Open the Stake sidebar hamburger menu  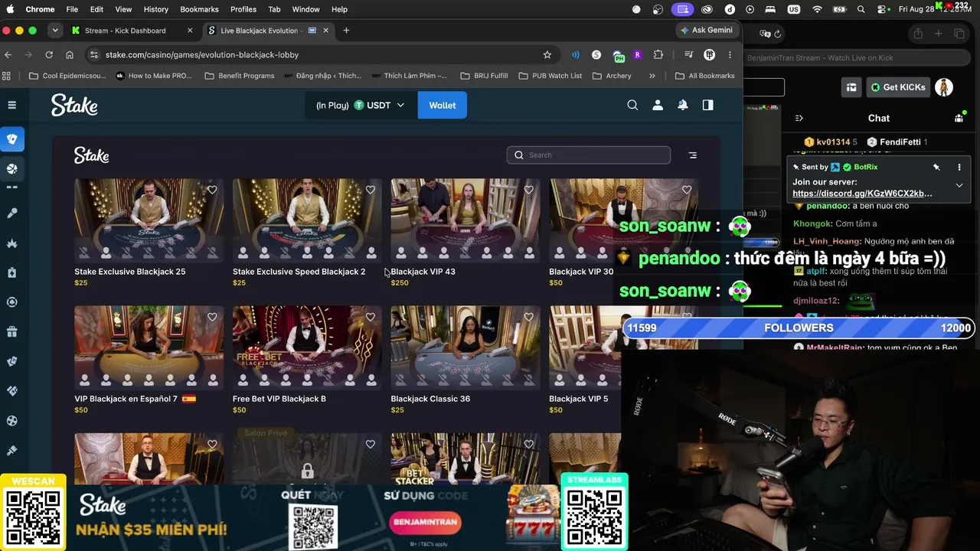pyautogui.click(x=12, y=105)
